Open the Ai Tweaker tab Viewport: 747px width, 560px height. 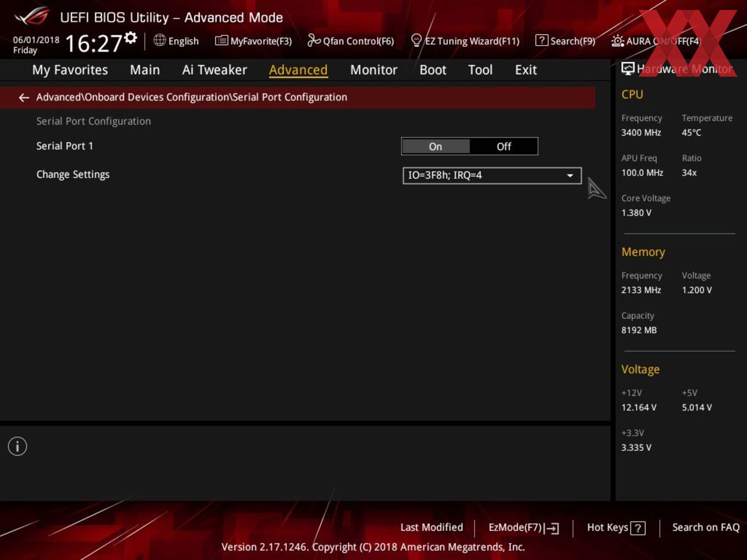pyautogui.click(x=215, y=70)
